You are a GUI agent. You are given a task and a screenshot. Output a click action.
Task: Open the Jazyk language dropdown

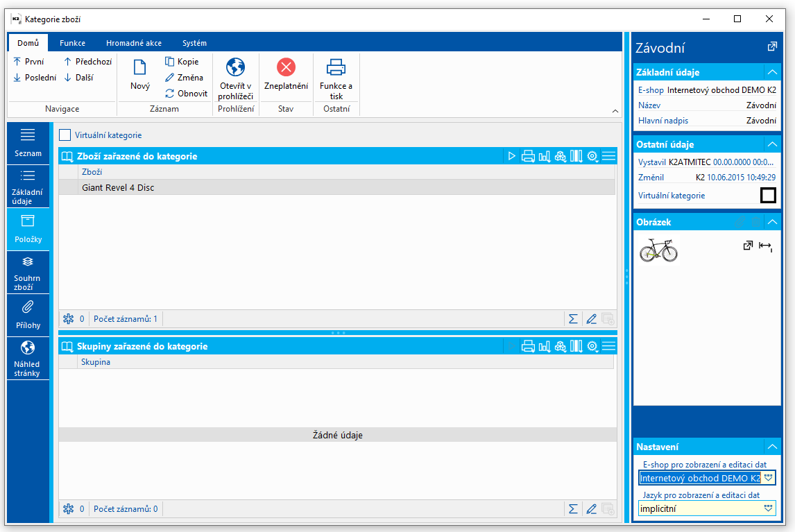pyautogui.click(x=769, y=508)
